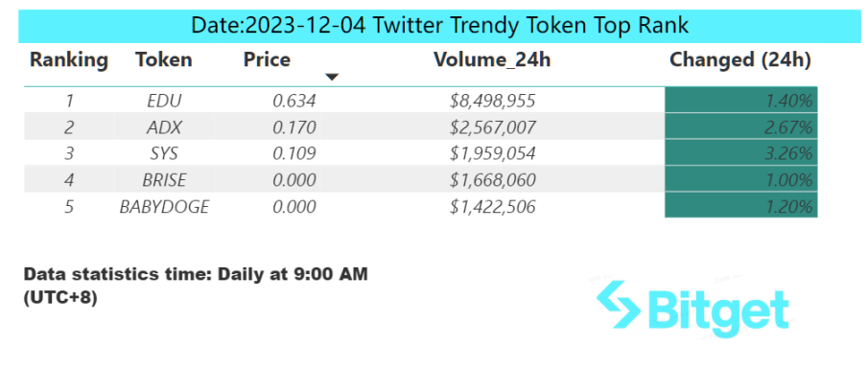Click the Price column header
This screenshot has height=369, width=868.
(267, 59)
